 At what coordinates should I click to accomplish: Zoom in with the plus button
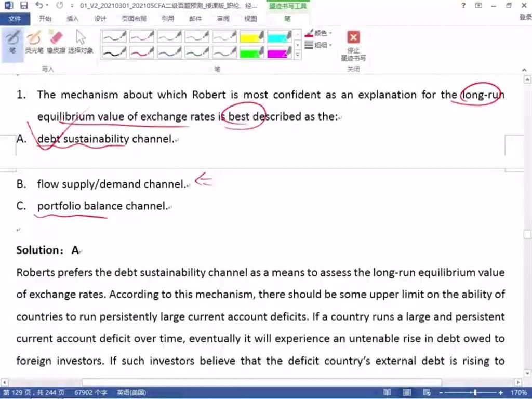pos(500,393)
